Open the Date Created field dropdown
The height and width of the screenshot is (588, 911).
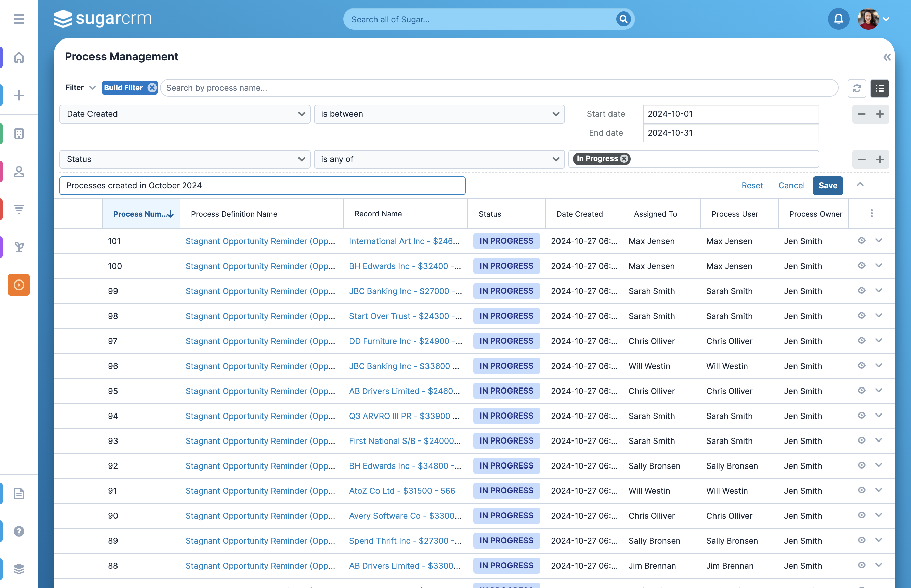pyautogui.click(x=185, y=114)
